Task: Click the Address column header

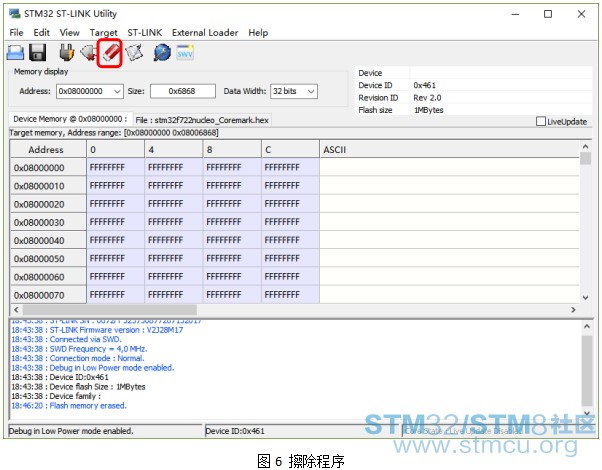Action: click(x=48, y=149)
